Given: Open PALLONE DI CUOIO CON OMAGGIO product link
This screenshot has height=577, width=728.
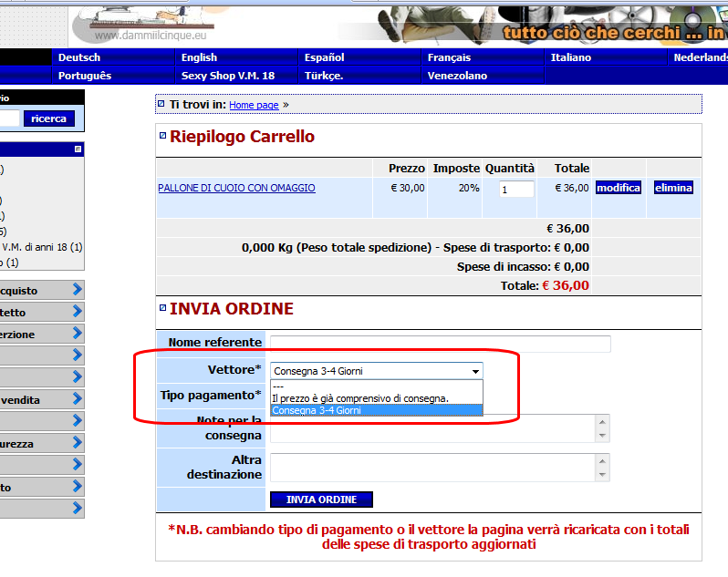Looking at the screenshot, I should pyautogui.click(x=237, y=188).
